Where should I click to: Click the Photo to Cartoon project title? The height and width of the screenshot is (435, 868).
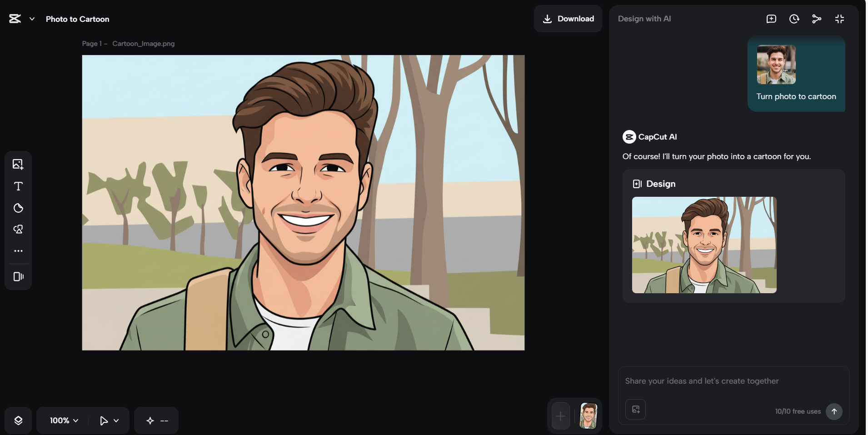(x=78, y=19)
